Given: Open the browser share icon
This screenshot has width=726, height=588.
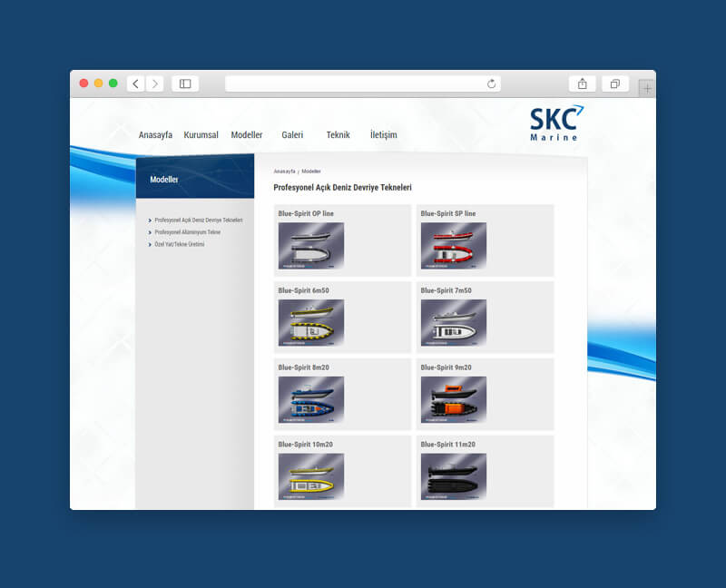Looking at the screenshot, I should tap(582, 83).
